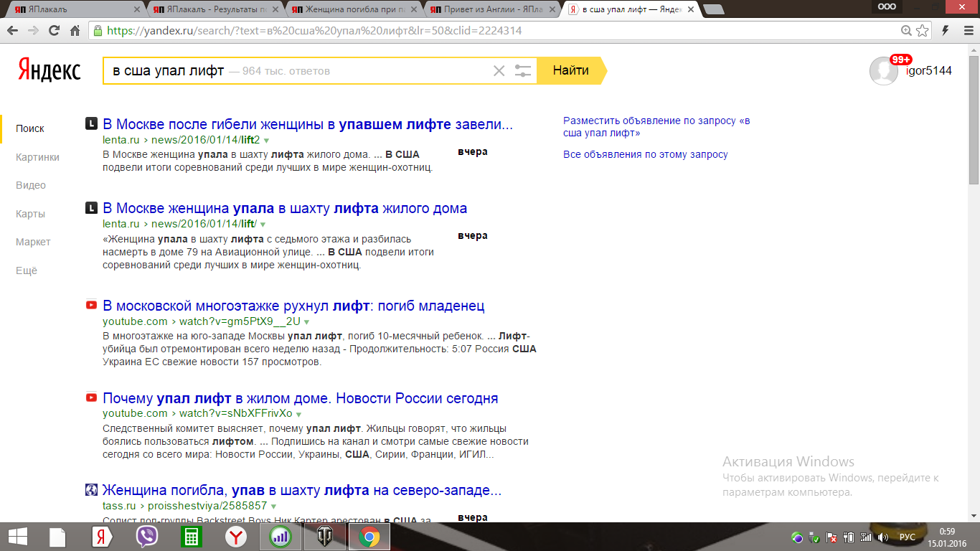Image resolution: width=980 pixels, height=551 pixels.
Task: Click 'Все объявления по этому запросу' link
Action: pyautogui.click(x=646, y=154)
